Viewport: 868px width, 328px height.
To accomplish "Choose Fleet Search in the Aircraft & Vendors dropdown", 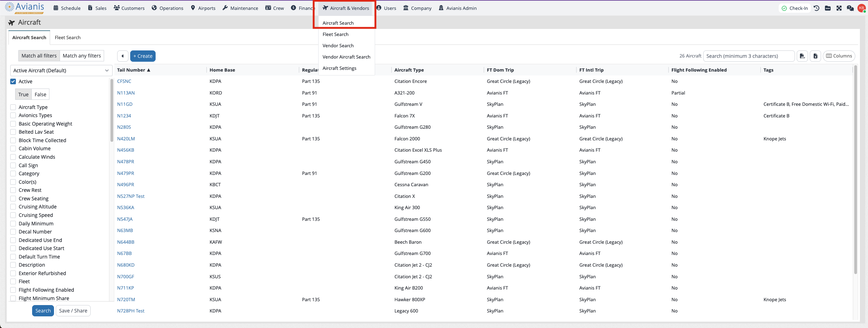I will point(336,34).
